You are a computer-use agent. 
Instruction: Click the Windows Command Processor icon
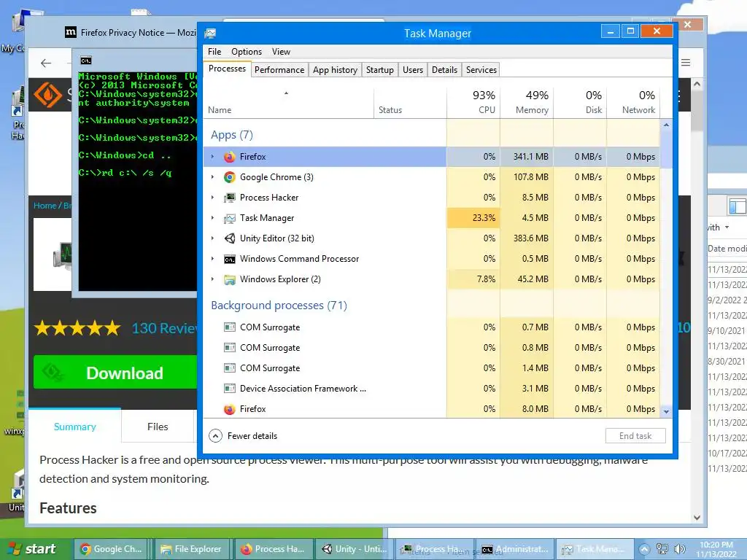(x=230, y=259)
